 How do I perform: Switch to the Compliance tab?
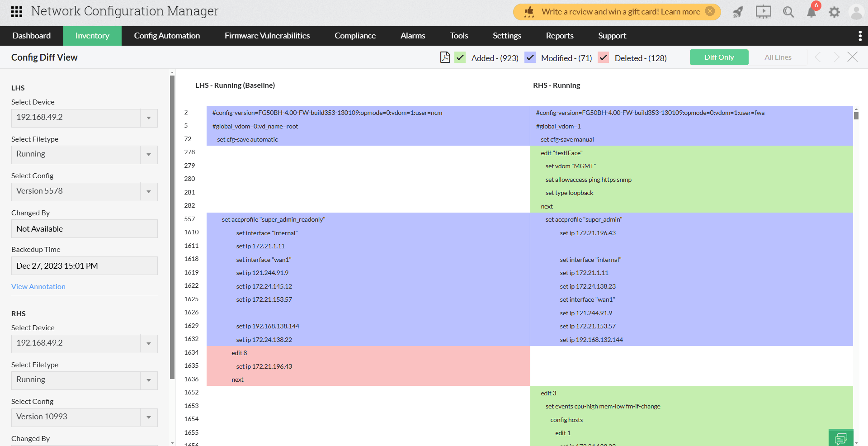[355, 36]
